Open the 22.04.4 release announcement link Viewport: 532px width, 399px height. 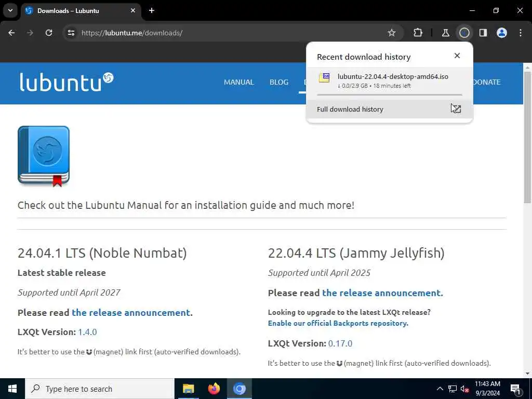click(382, 293)
